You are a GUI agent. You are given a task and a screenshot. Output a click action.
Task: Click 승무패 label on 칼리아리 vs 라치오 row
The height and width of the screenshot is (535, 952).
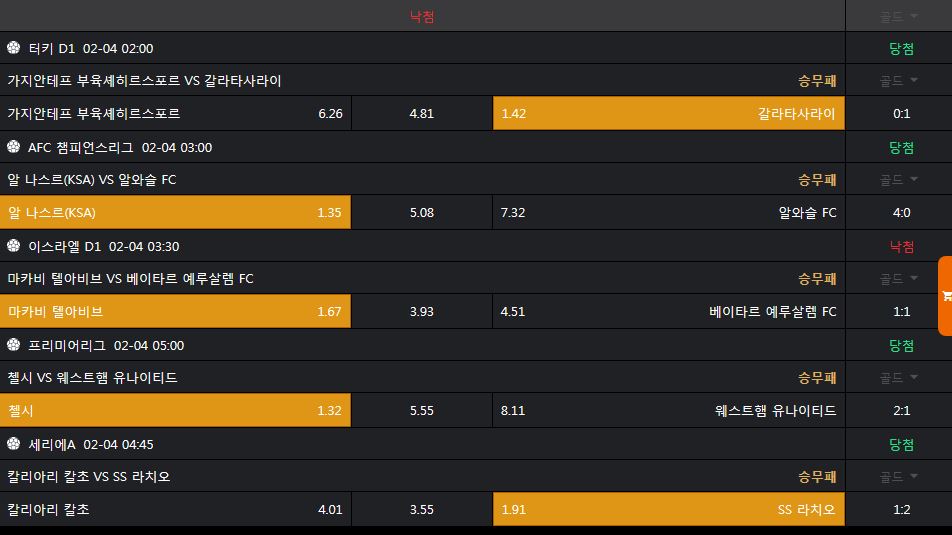[x=817, y=477]
